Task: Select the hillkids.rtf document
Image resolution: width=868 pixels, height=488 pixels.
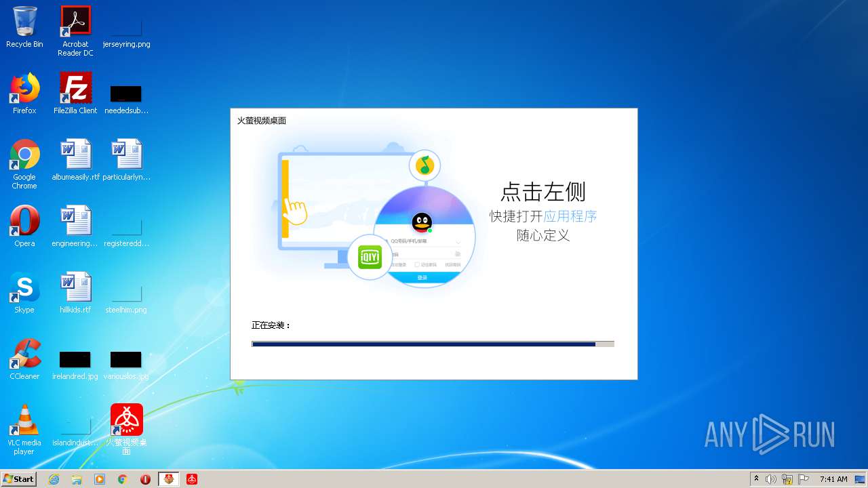Action: tap(75, 293)
